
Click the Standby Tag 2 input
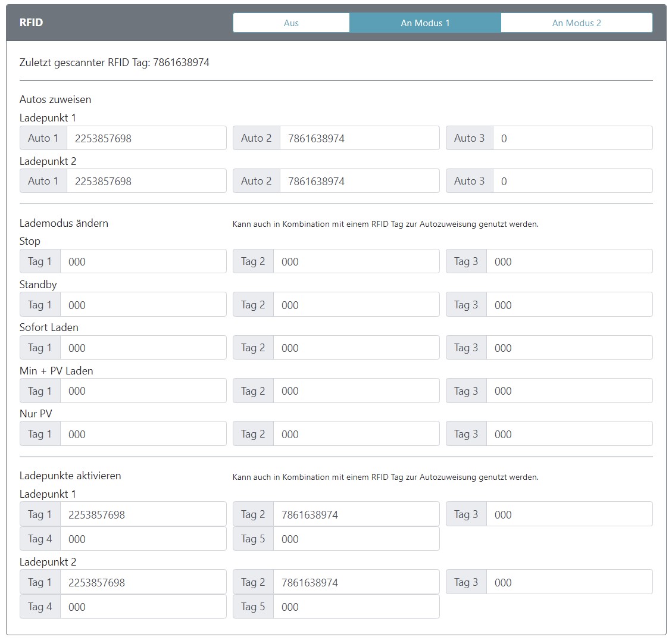click(x=355, y=305)
